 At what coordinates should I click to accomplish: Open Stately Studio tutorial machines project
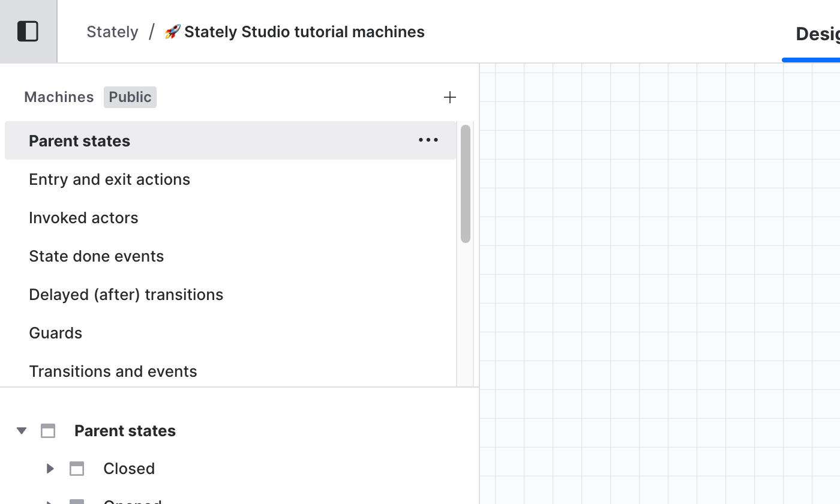pyautogui.click(x=304, y=32)
